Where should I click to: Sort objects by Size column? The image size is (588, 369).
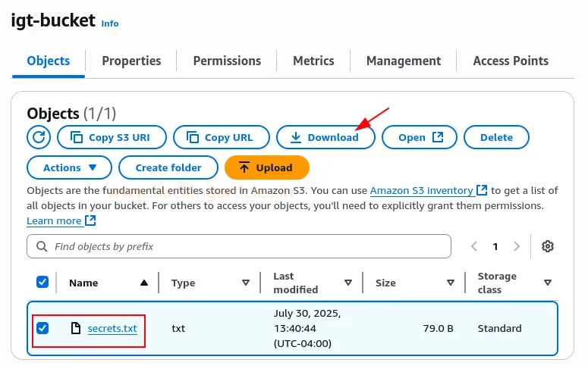[x=450, y=283]
